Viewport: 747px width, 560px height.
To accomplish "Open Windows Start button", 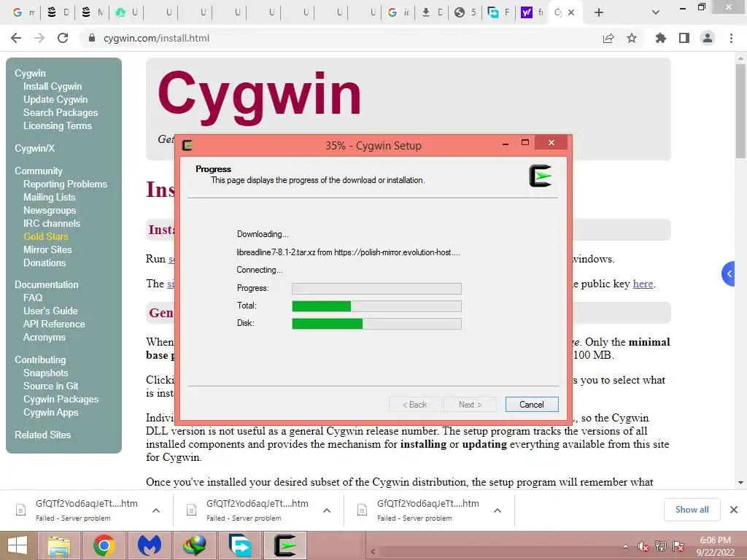I will click(18, 545).
